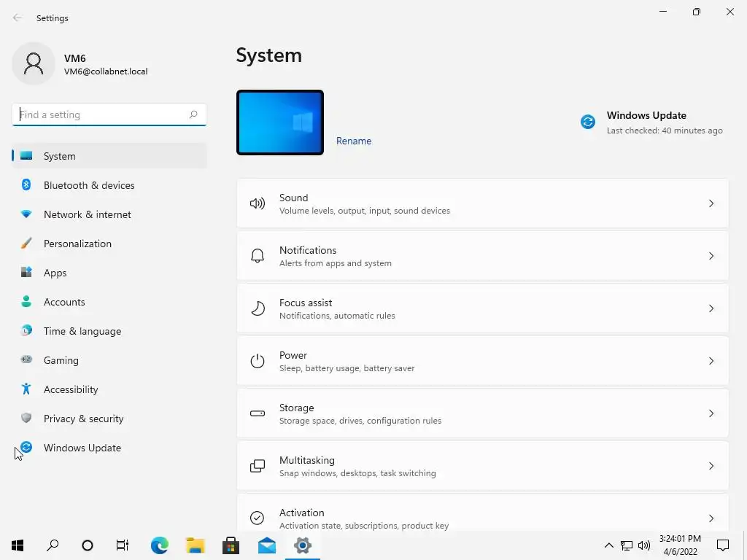This screenshot has width=747, height=560.
Task: Expand the Power row chevron
Action: pyautogui.click(x=711, y=361)
